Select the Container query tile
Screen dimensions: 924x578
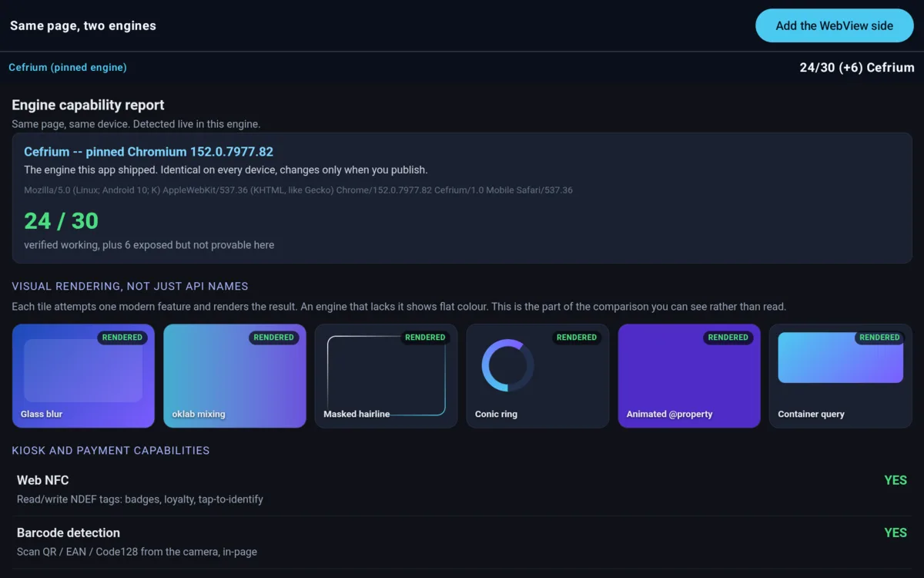[x=841, y=375]
